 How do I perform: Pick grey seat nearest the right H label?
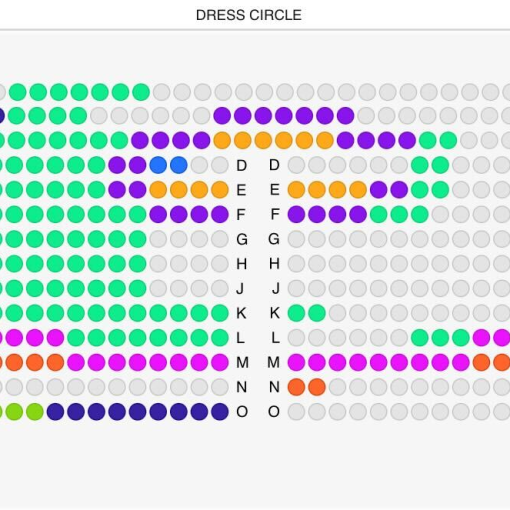tap(296, 264)
